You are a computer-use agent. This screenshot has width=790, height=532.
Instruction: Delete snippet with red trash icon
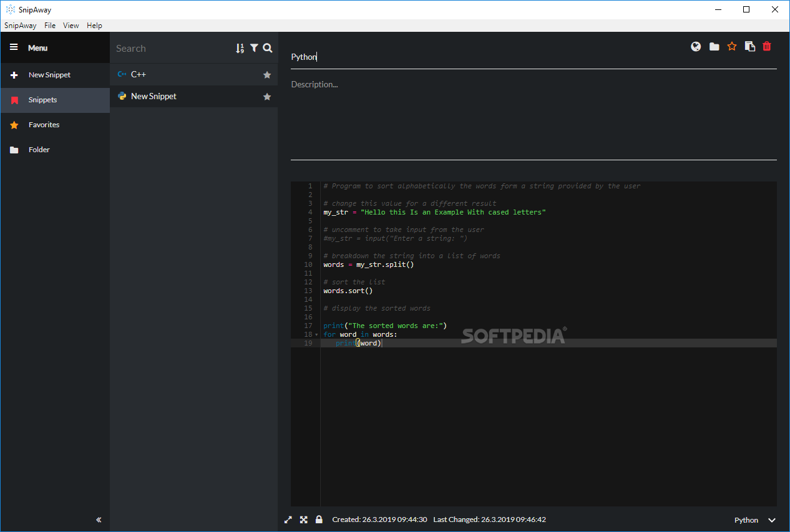click(767, 46)
